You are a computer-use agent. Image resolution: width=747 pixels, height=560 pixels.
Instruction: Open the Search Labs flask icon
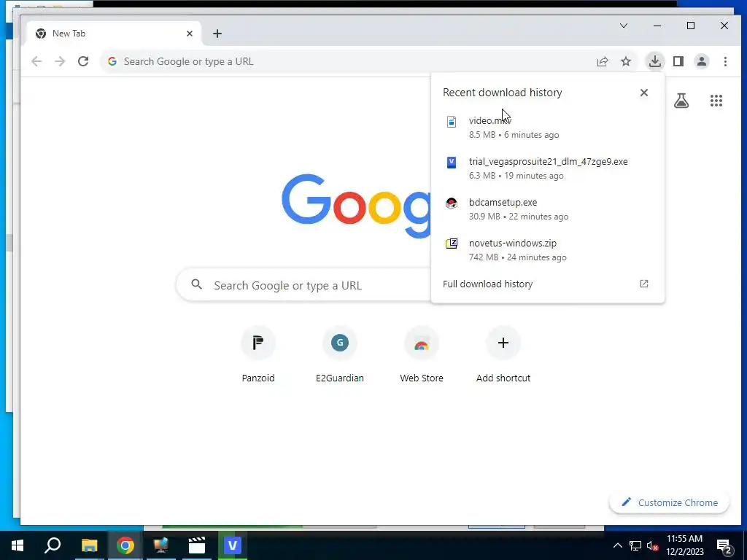681,101
